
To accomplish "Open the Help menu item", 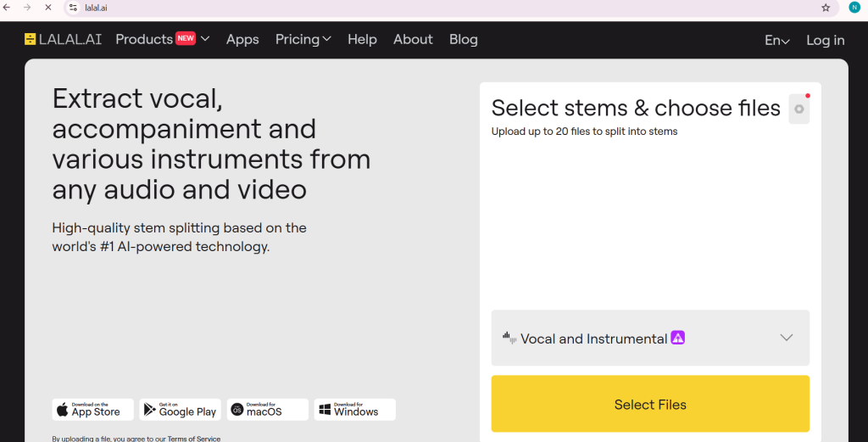I will click(362, 39).
